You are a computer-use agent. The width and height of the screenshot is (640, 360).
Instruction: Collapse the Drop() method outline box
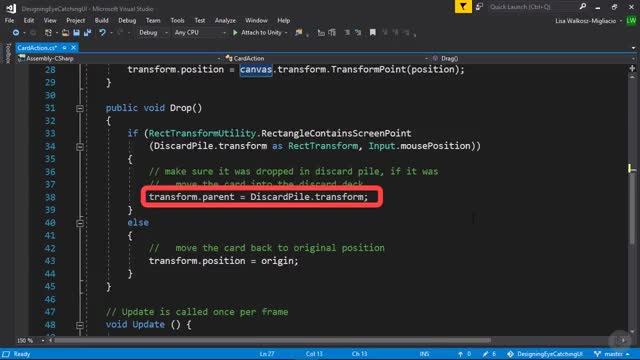[80, 108]
